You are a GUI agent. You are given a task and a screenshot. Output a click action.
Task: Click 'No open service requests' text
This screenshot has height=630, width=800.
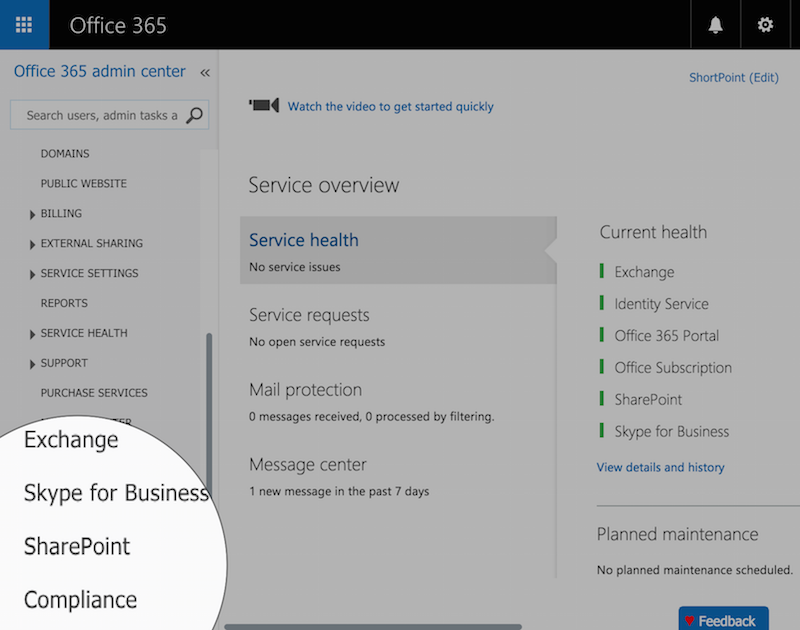click(317, 342)
